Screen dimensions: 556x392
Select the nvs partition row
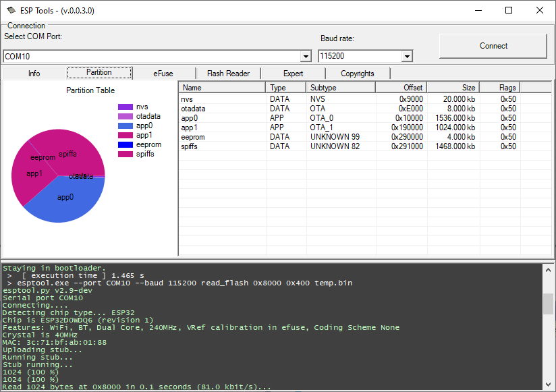click(x=365, y=99)
